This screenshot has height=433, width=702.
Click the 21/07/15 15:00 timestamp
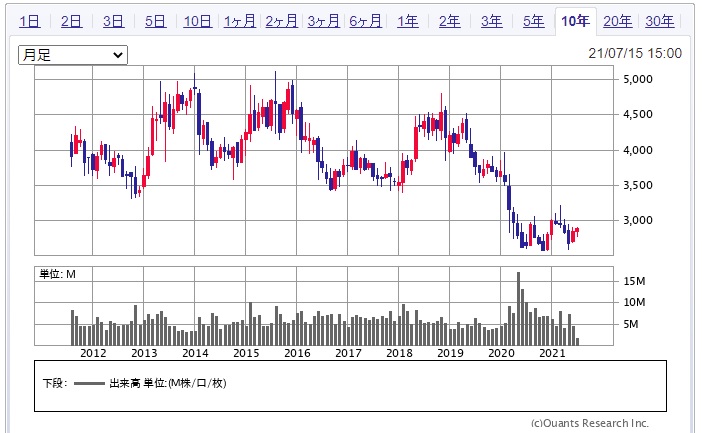[x=635, y=53]
